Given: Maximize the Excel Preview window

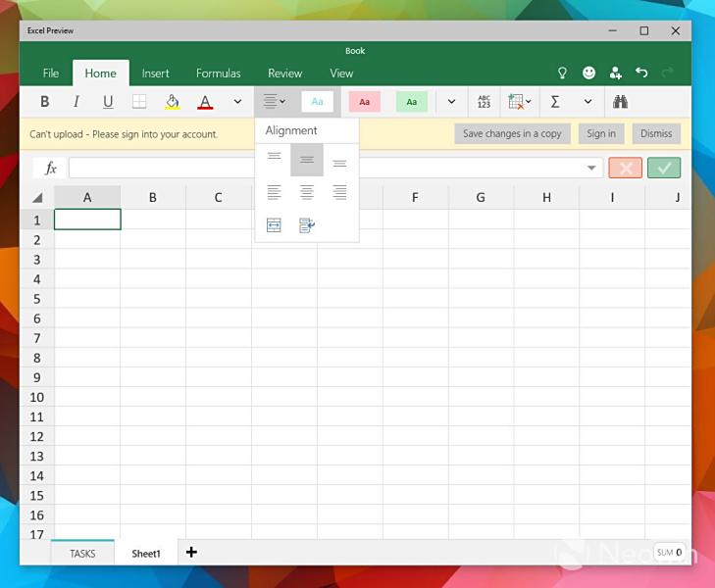Looking at the screenshot, I should click(x=643, y=31).
